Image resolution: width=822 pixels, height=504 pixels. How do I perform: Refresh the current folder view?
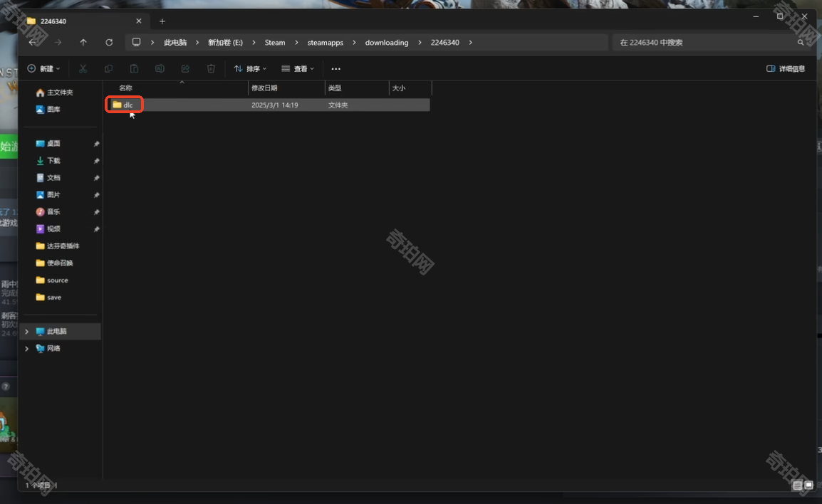tap(109, 43)
